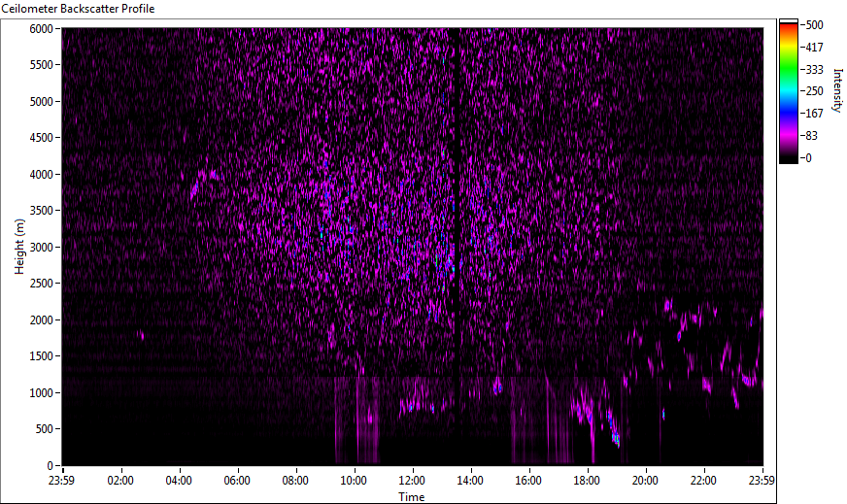Click the 12:00 time axis label

point(412,481)
